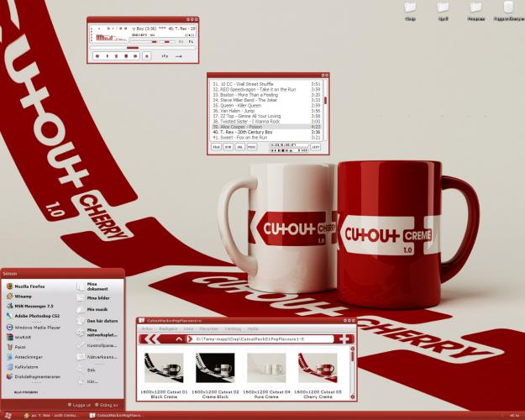Click the Windows Start button

tap(8, 415)
